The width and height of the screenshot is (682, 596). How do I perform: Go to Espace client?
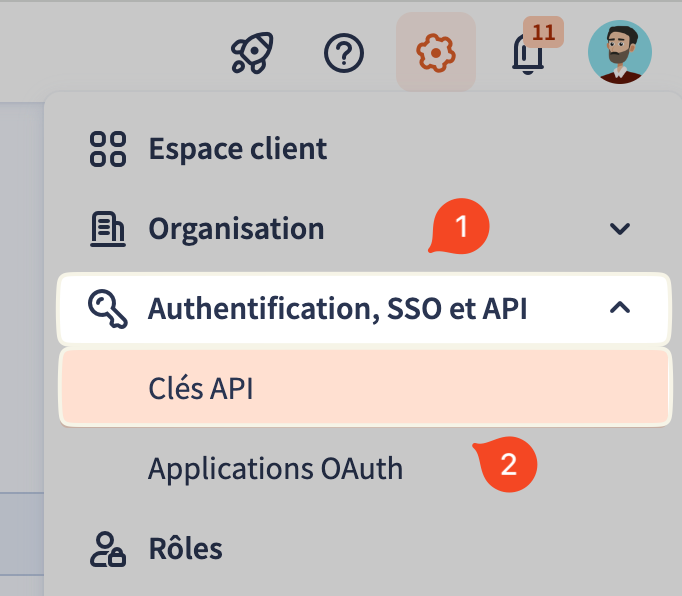tap(238, 149)
